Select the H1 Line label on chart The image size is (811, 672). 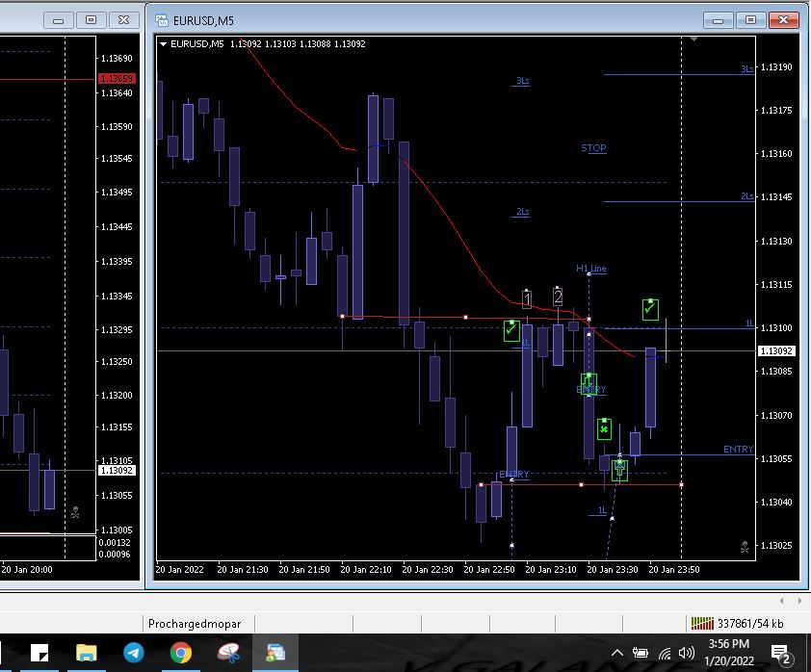(x=591, y=269)
